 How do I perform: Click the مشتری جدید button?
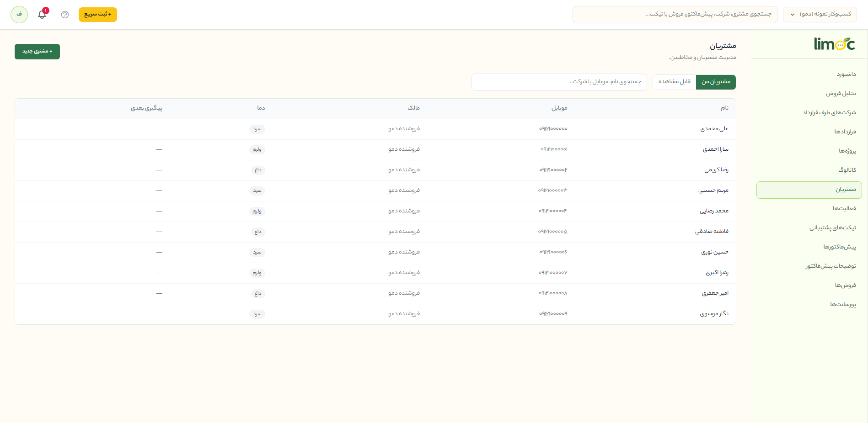click(x=37, y=52)
